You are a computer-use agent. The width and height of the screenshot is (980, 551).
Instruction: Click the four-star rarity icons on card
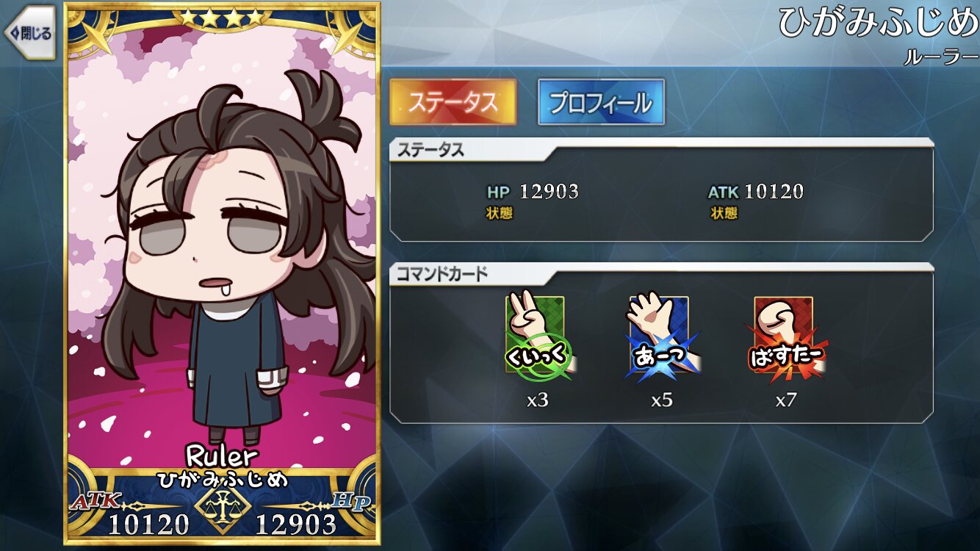(x=222, y=18)
